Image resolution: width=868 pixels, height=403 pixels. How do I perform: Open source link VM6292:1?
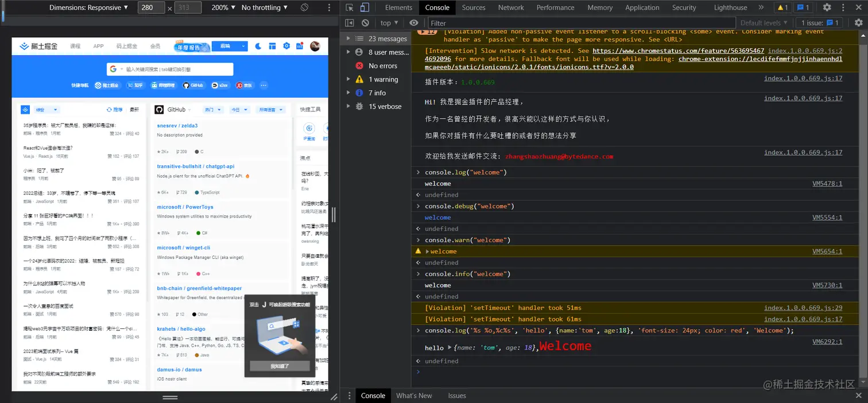coord(827,342)
